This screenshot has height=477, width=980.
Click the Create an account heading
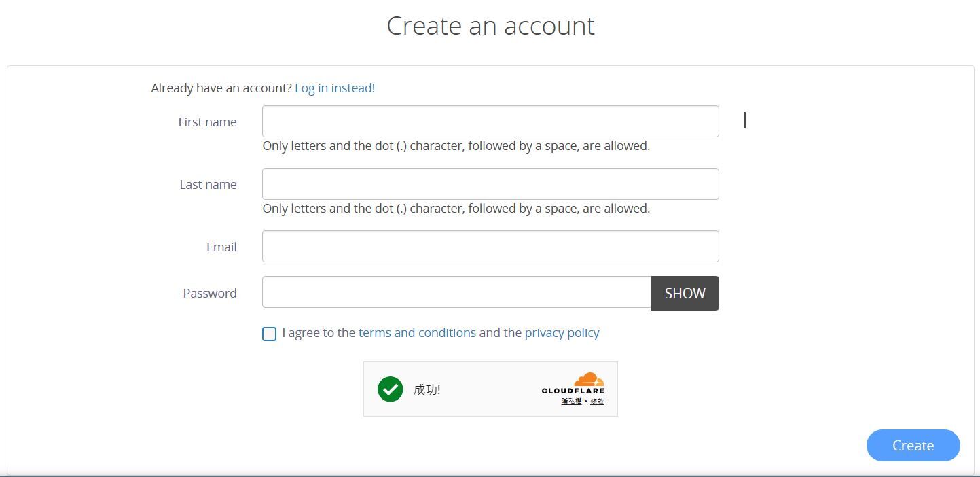pos(490,26)
